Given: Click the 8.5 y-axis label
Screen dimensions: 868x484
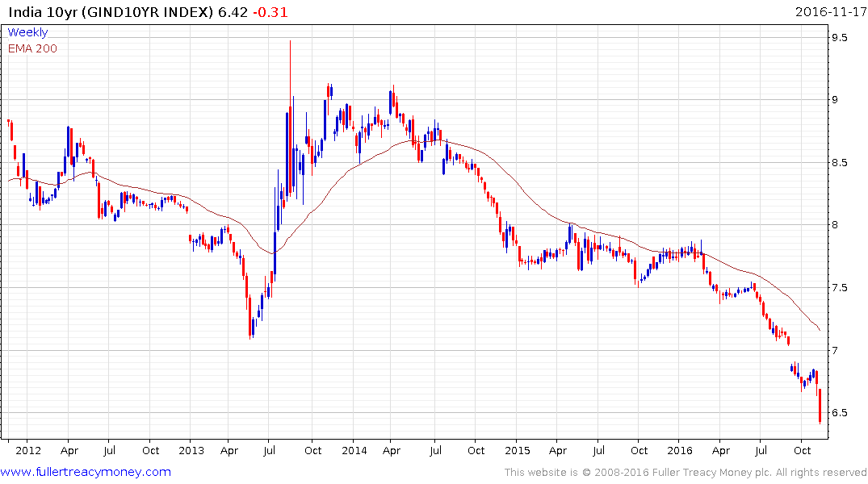Looking at the screenshot, I should [x=839, y=163].
